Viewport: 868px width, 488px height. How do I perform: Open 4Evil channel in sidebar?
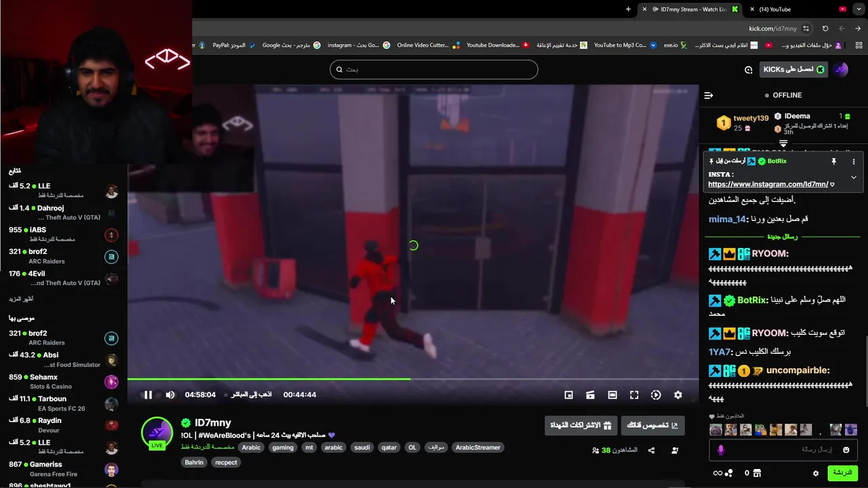(64, 278)
